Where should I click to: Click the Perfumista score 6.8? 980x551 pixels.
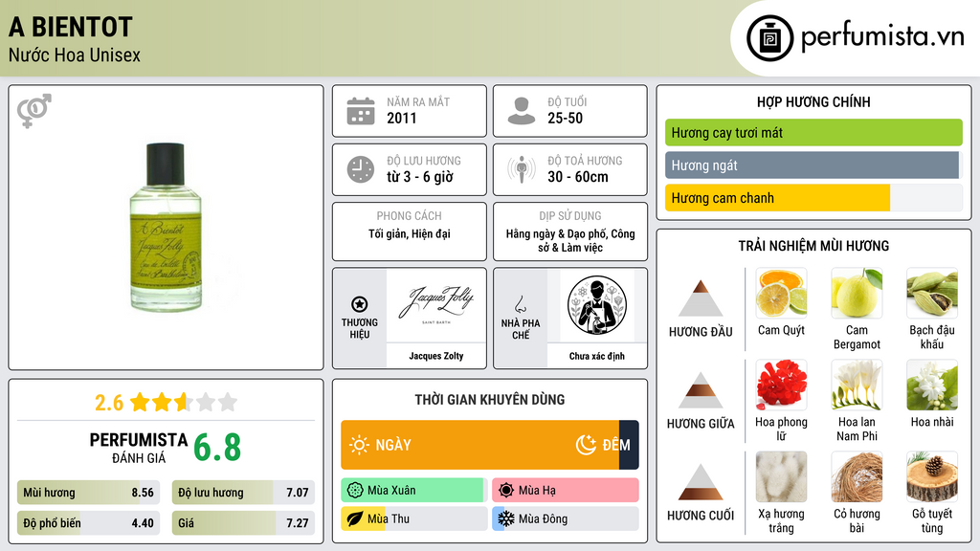point(217,448)
